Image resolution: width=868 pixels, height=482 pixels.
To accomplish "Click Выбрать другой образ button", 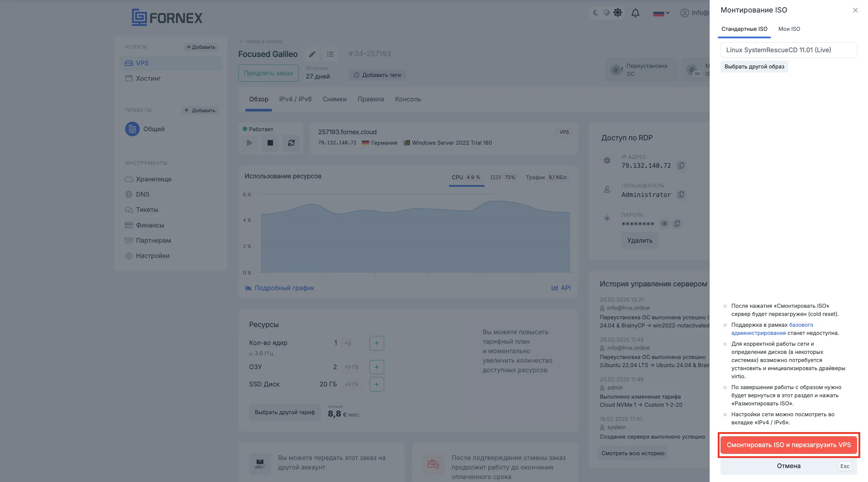I will pyautogui.click(x=754, y=67).
